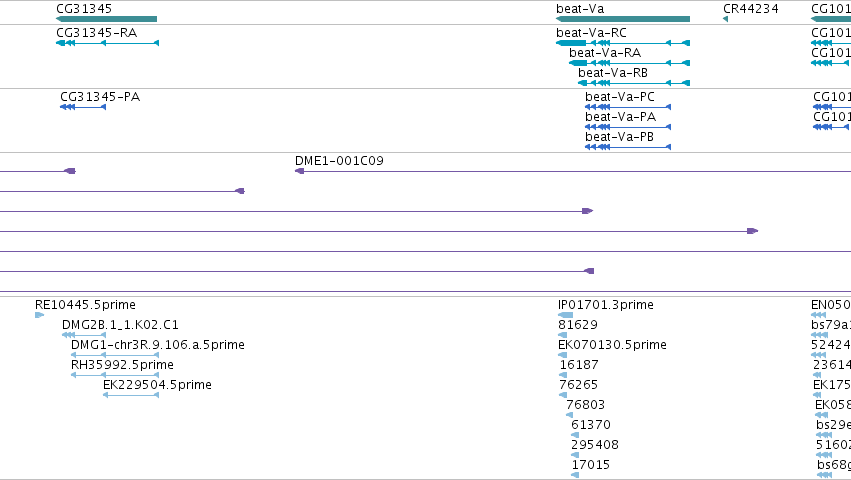This screenshot has width=851, height=480.
Task: Select the 76265 feature label
Action: point(579,385)
